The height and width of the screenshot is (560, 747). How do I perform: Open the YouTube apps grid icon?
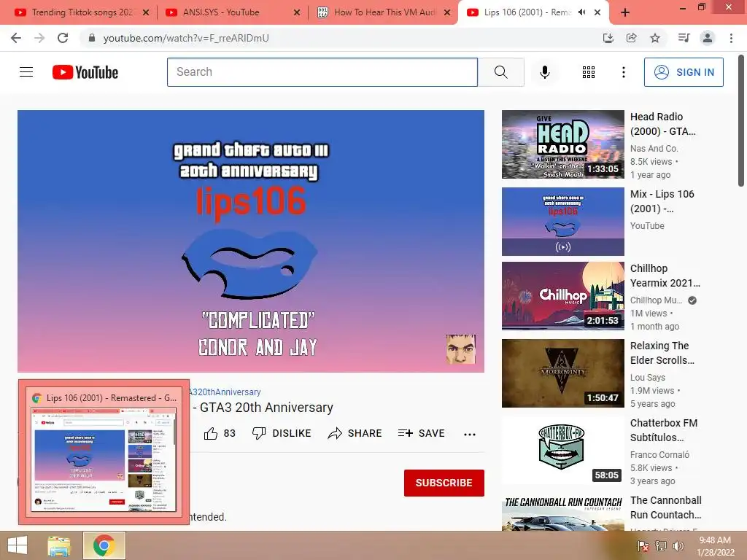click(589, 72)
